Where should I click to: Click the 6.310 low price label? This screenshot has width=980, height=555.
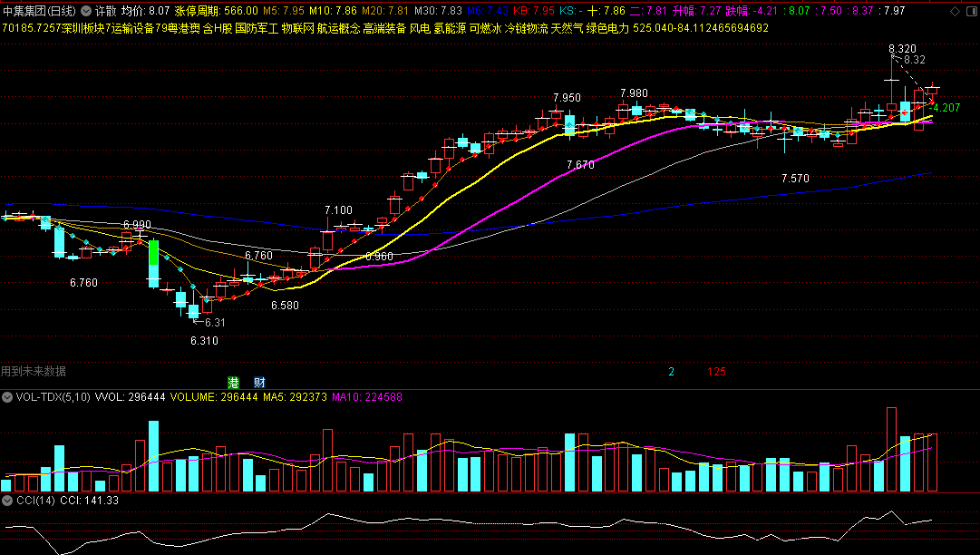tap(204, 341)
